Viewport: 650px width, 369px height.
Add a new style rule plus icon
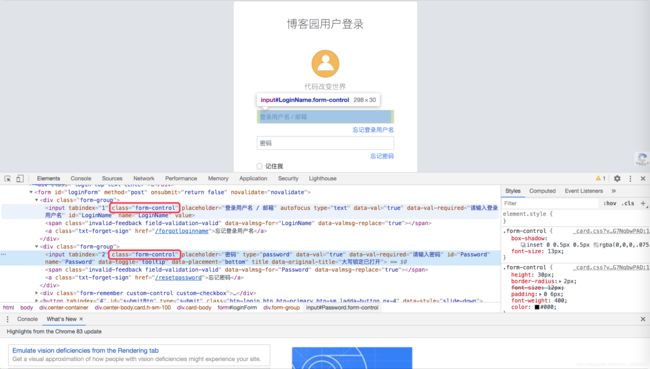coord(643,203)
